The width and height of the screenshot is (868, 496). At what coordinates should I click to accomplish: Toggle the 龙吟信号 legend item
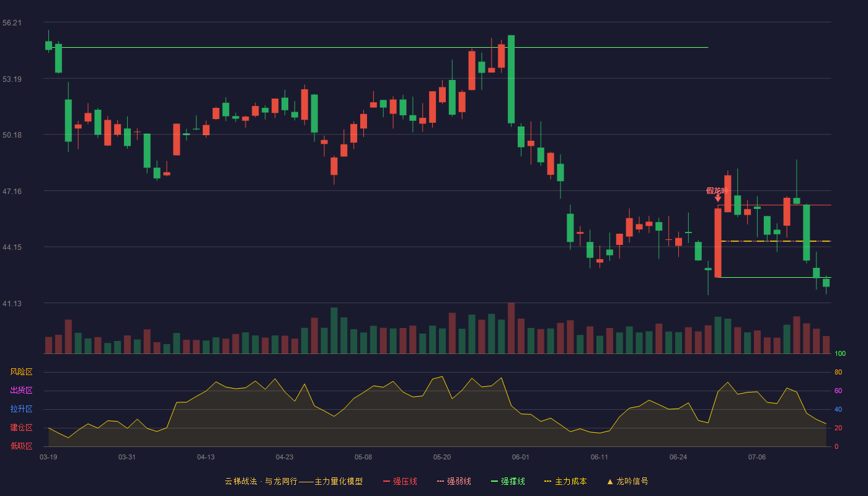click(627, 481)
